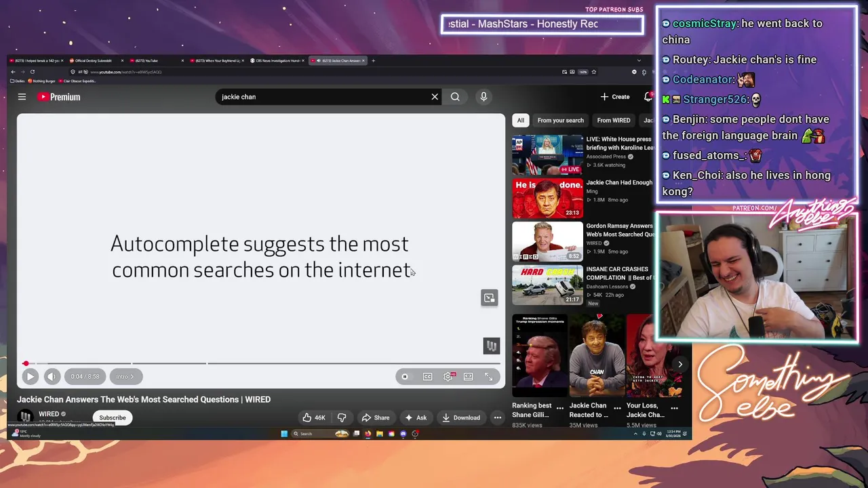The width and height of the screenshot is (868, 488).
Task: Open 'Jackie Chan Reacted to...' short
Action: [597, 355]
